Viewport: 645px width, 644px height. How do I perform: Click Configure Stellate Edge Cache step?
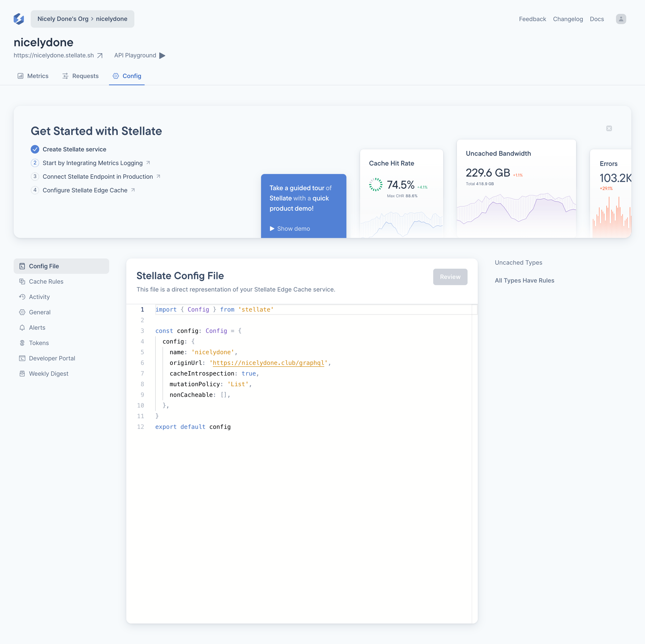pyautogui.click(x=85, y=190)
